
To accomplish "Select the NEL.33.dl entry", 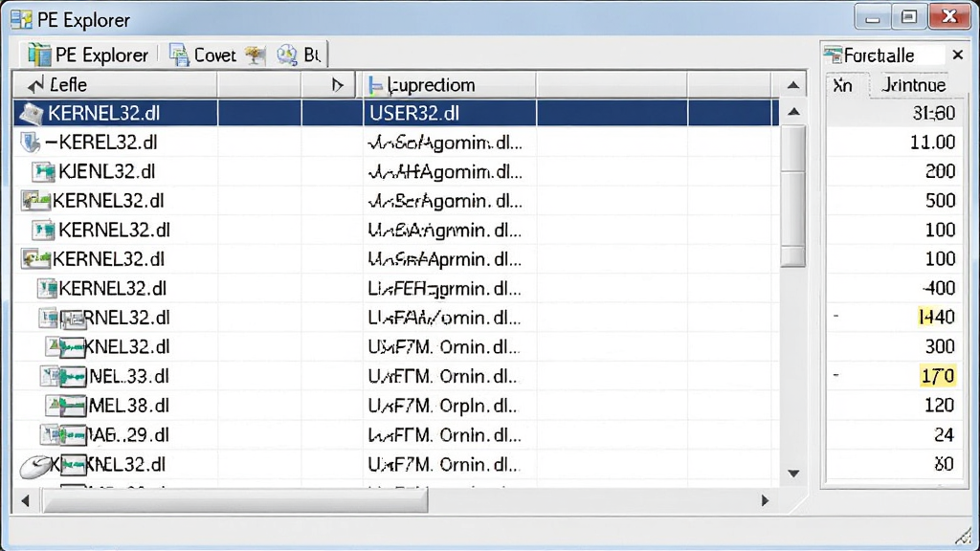I will pyautogui.click(x=129, y=376).
